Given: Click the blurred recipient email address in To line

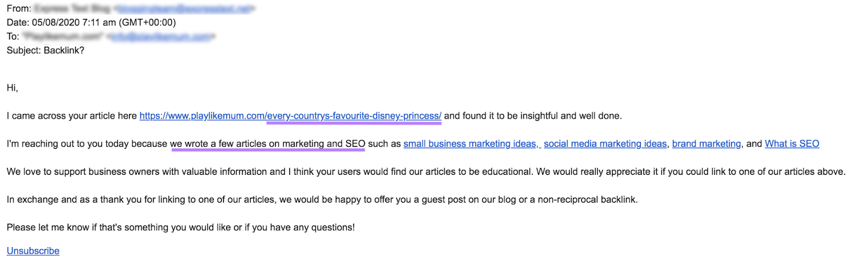Looking at the screenshot, I should (162, 36).
